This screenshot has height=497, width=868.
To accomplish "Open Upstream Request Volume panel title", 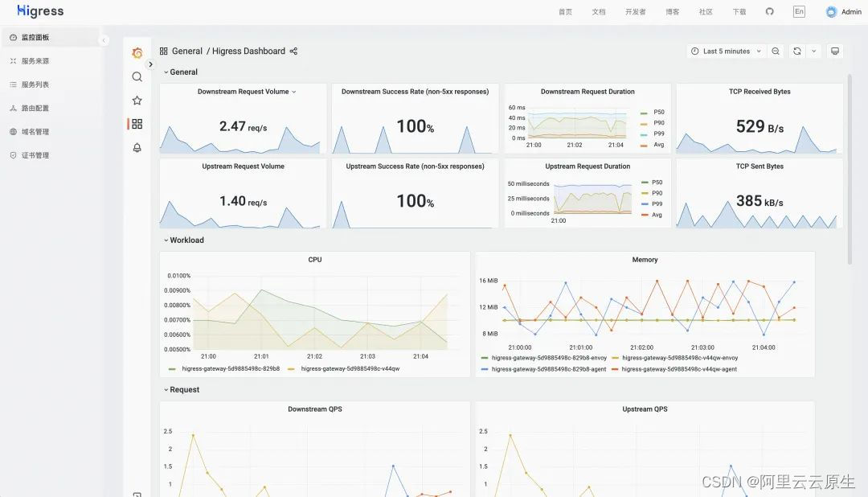I will [243, 166].
